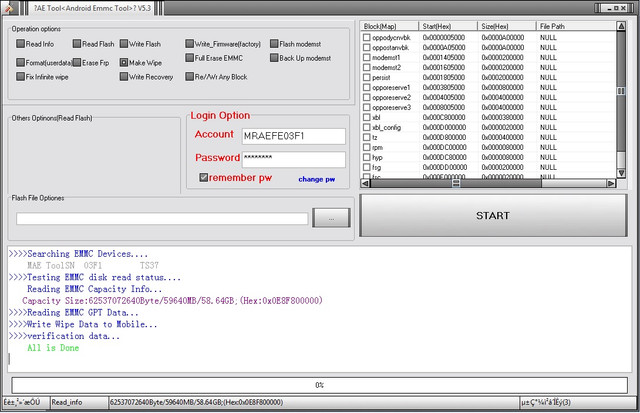Click the 'change pw' link

coord(316,179)
